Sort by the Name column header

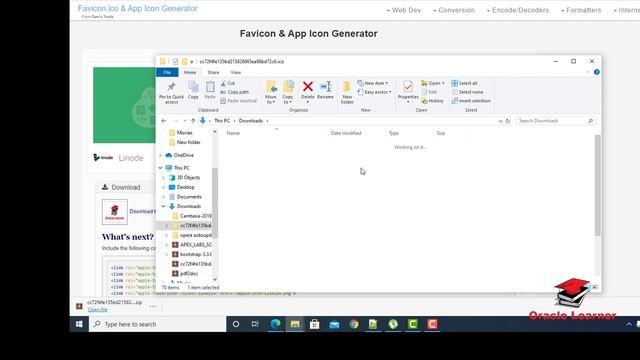[233, 133]
